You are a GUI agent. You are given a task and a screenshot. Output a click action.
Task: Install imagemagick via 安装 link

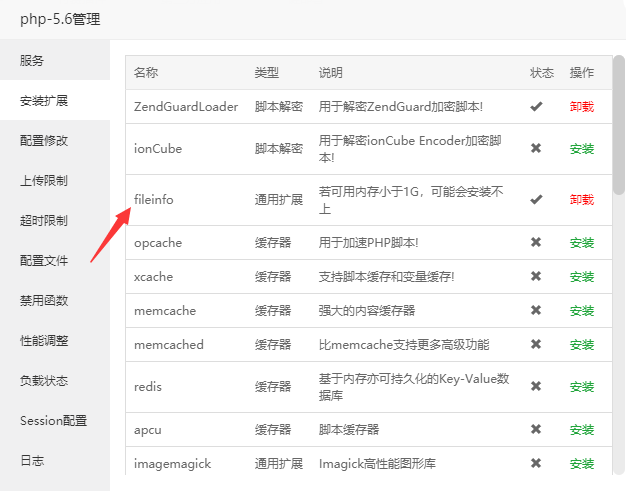(582, 464)
